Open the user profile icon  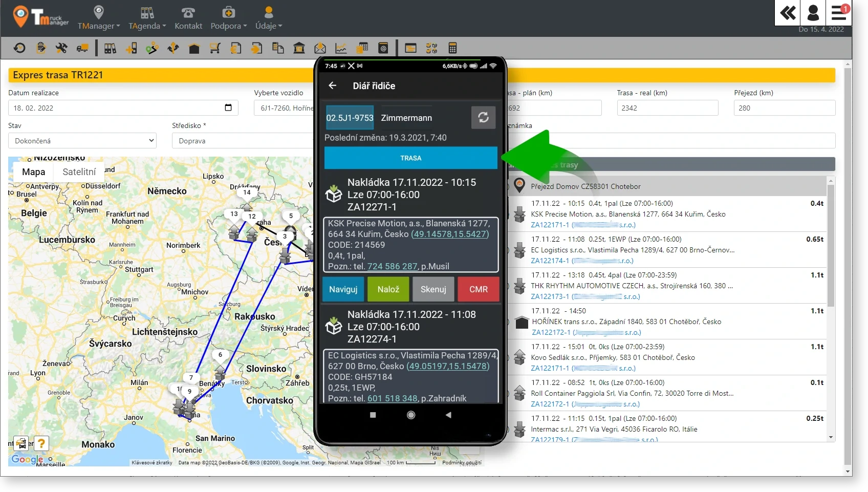pyautogui.click(x=813, y=12)
